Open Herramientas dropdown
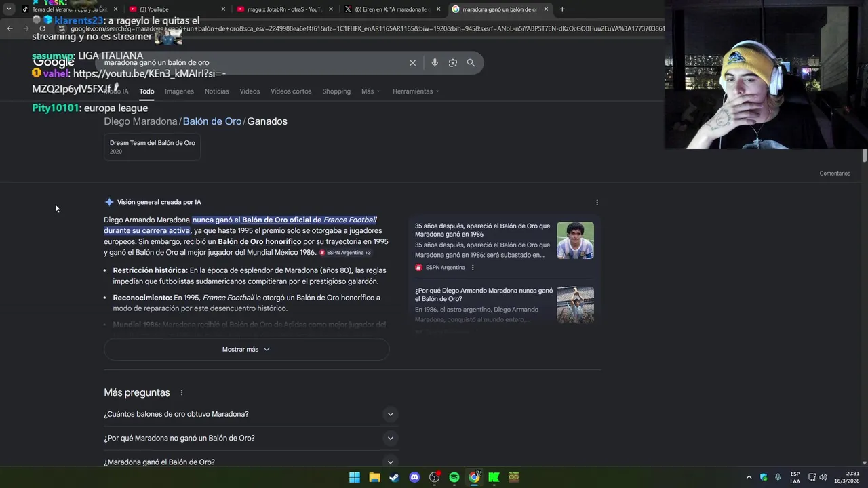 [x=416, y=91]
